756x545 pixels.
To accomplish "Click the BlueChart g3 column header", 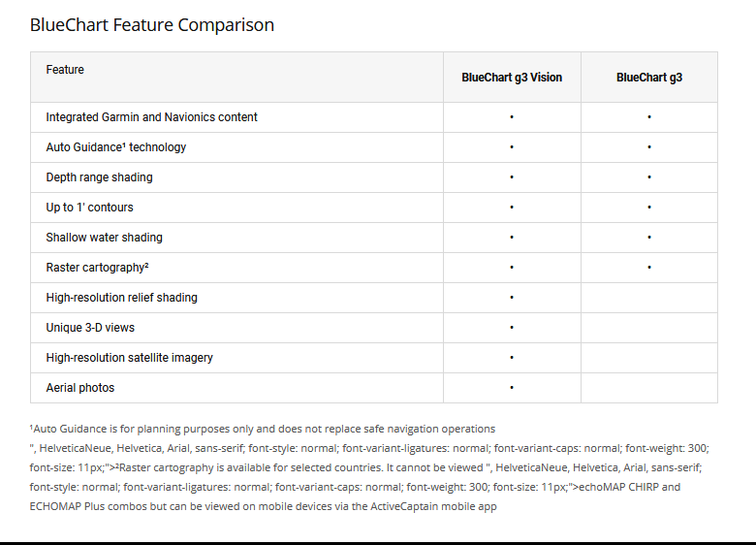I will coord(648,78).
